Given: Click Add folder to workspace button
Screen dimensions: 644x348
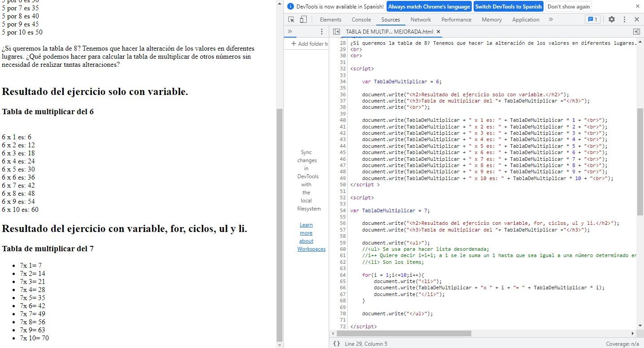Looking at the screenshot, I should 309,43.
